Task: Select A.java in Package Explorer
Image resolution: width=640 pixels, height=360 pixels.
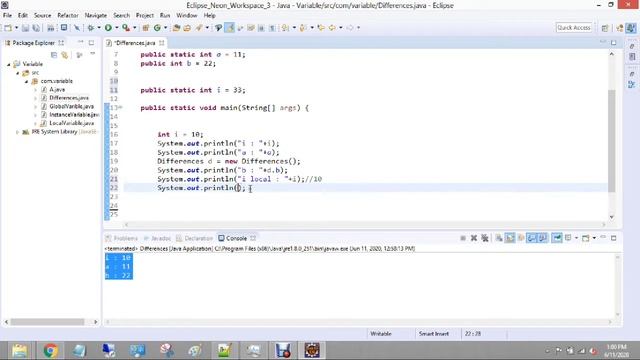Action: click(x=57, y=89)
